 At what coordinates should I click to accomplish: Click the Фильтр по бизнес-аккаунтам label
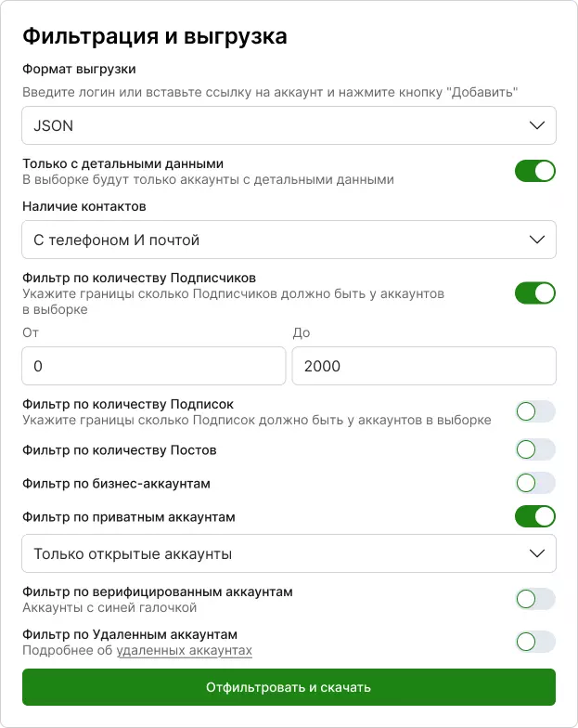click(x=116, y=484)
